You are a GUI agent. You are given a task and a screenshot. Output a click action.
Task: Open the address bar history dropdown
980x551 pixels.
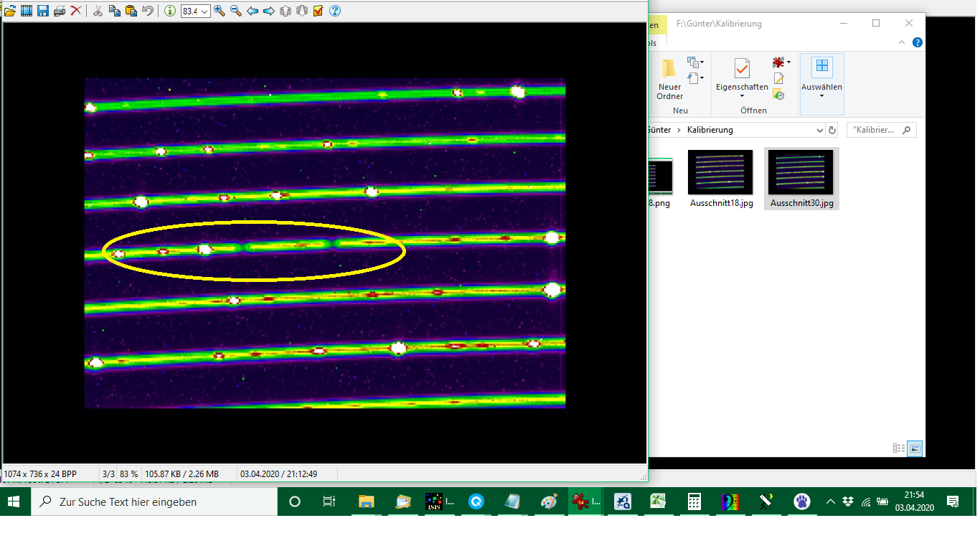(x=820, y=131)
